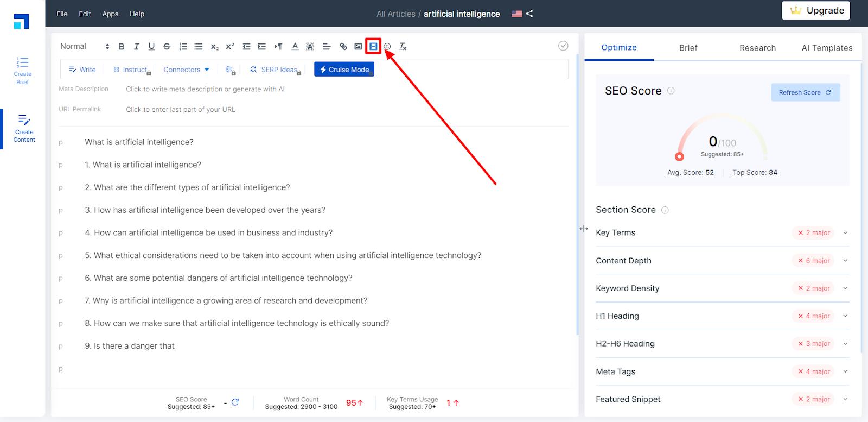Screen dimensions: 868x422
Task: Click the Write AI button
Action: point(82,70)
